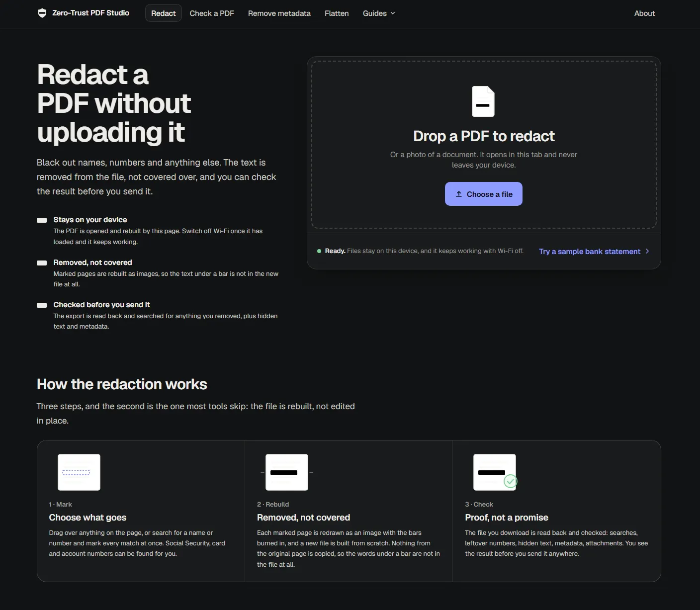The width and height of the screenshot is (700, 610).
Task: Expand the Guides dropdown menu
Action: click(x=379, y=13)
